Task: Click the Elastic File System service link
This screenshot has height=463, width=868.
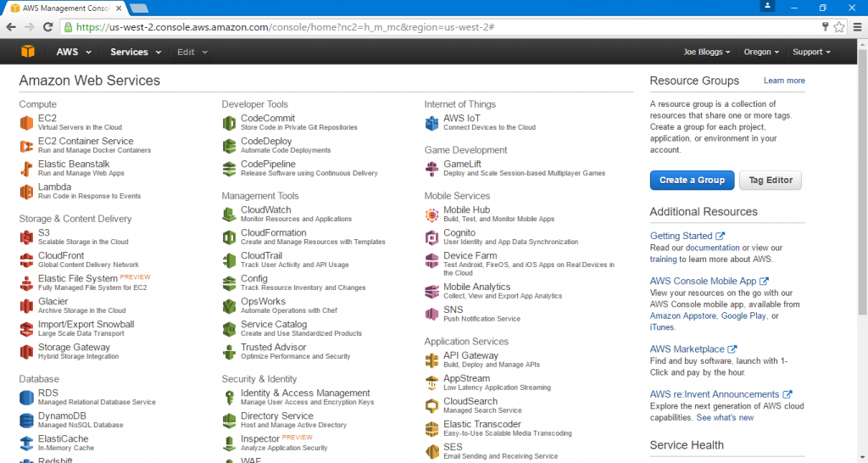Action: click(x=77, y=279)
